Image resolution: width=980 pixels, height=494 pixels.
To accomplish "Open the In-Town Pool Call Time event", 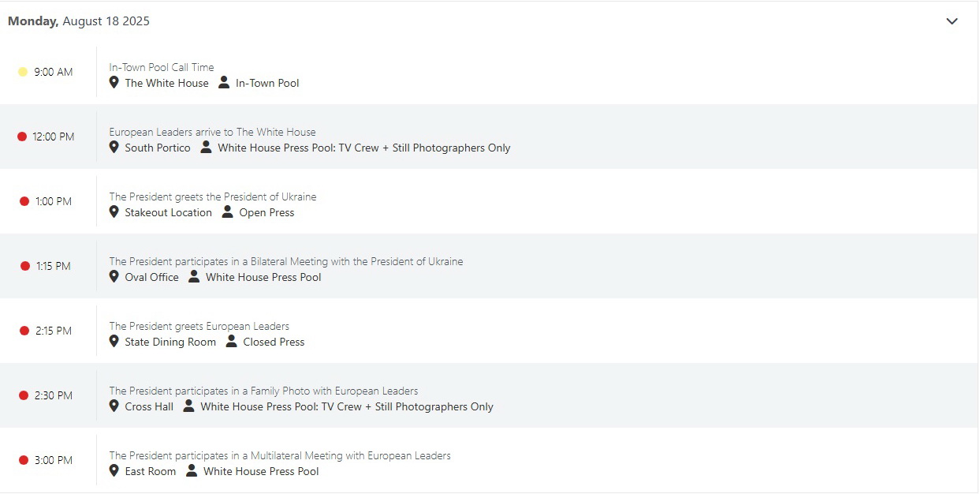I will (x=162, y=68).
